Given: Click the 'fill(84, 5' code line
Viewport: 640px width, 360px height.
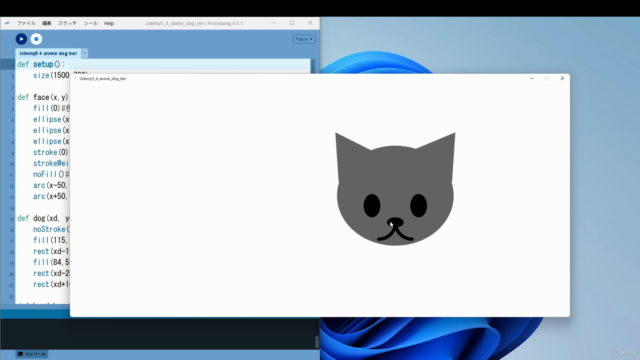Looking at the screenshot, I should point(51,262).
